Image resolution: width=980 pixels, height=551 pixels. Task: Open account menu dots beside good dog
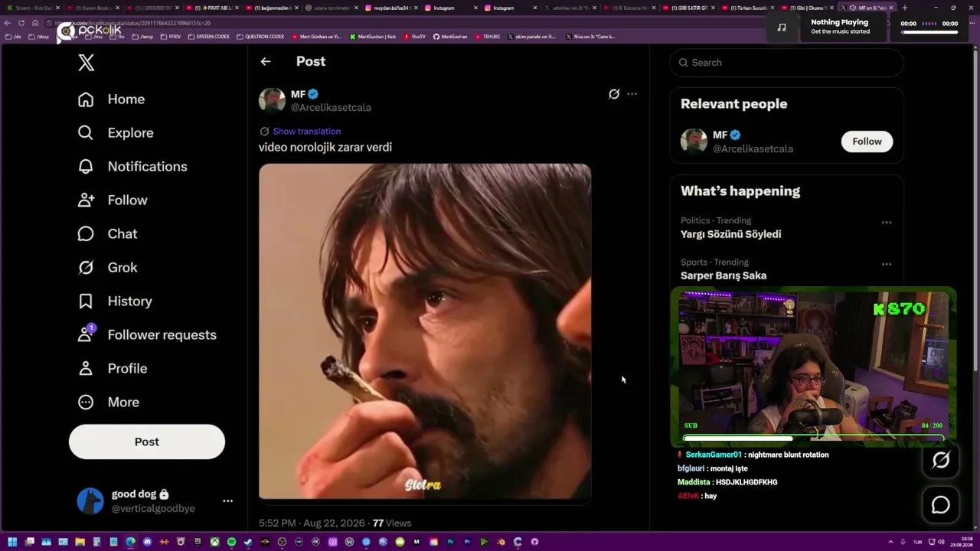click(227, 500)
